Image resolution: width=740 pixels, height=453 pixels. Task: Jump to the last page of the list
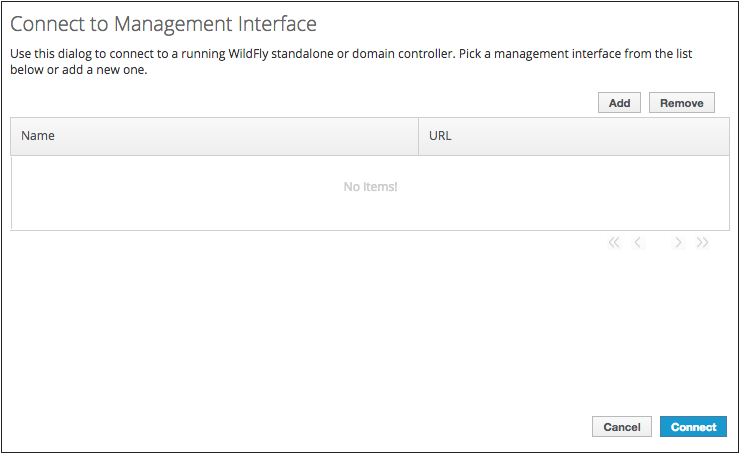pyautogui.click(x=702, y=243)
